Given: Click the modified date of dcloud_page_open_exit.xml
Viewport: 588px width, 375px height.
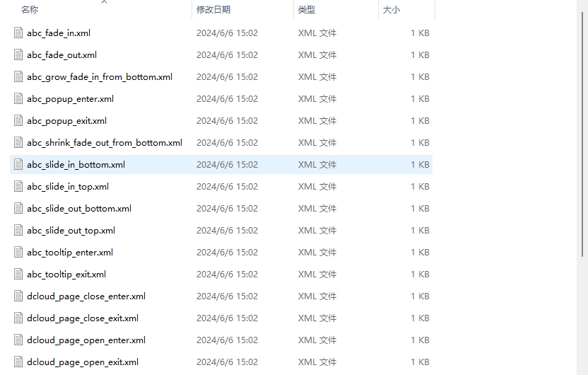Looking at the screenshot, I should [228, 362].
